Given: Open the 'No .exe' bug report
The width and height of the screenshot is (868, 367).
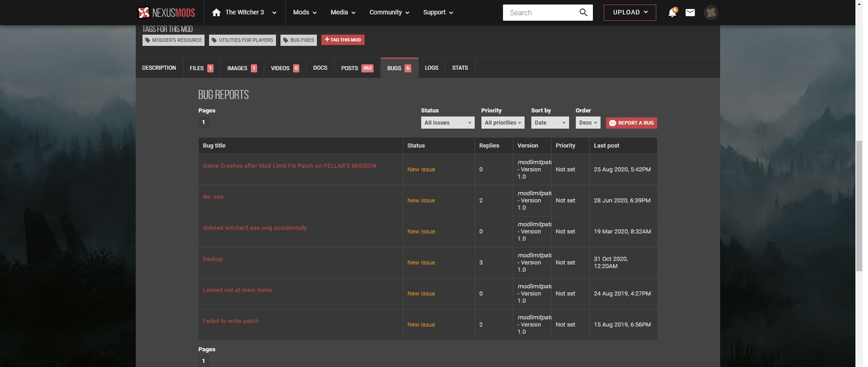Looking at the screenshot, I should pos(213,197).
